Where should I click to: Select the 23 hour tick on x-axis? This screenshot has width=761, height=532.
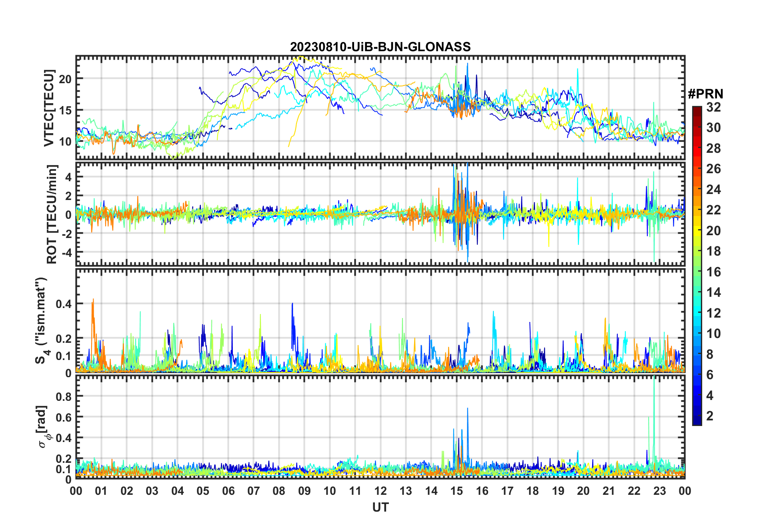(659, 491)
